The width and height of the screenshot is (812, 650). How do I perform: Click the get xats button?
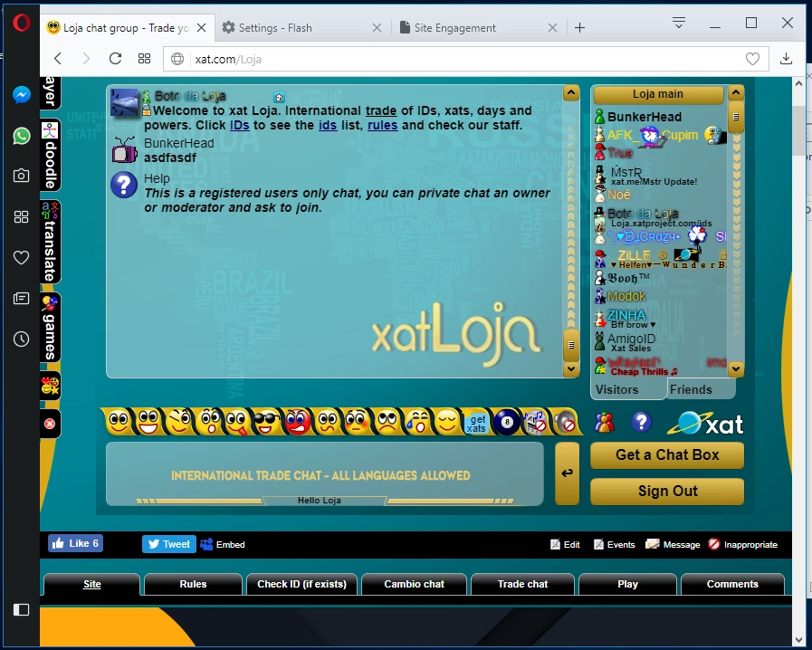pyautogui.click(x=476, y=423)
